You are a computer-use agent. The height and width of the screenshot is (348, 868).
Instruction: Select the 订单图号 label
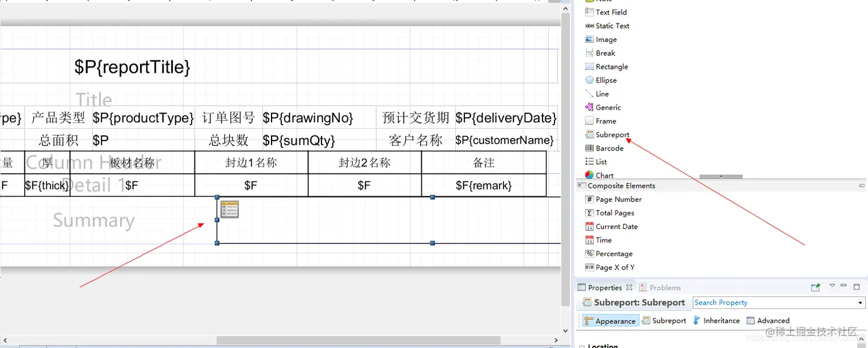click(x=228, y=118)
